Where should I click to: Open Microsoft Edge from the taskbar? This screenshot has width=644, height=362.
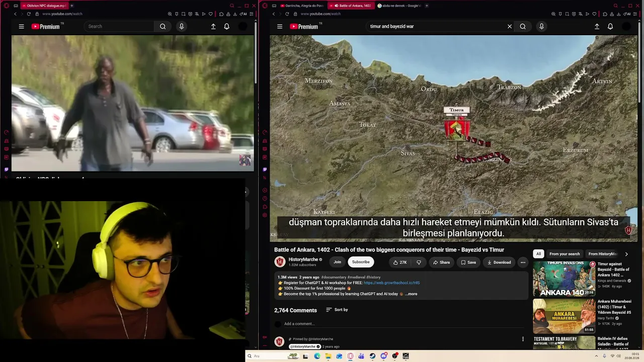coord(317,356)
